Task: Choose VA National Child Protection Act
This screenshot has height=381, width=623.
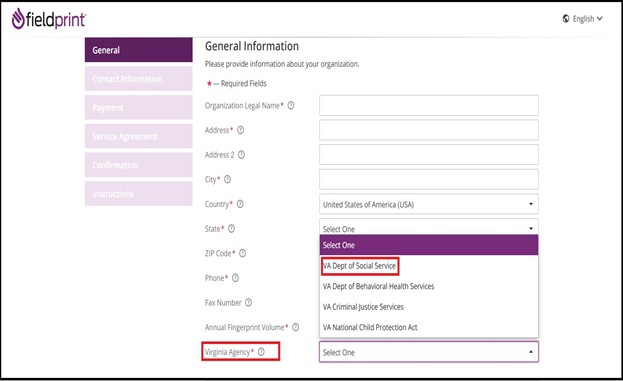Action: (x=429, y=327)
